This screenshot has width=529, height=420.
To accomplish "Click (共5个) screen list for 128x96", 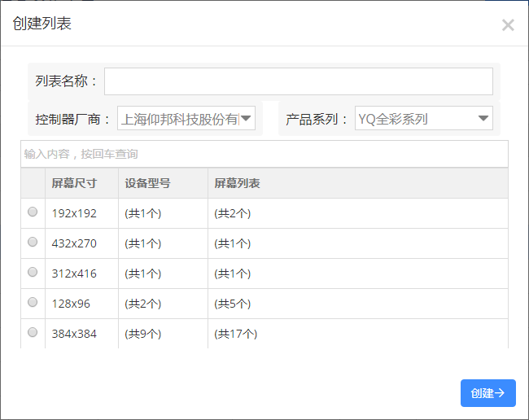I will (233, 304).
